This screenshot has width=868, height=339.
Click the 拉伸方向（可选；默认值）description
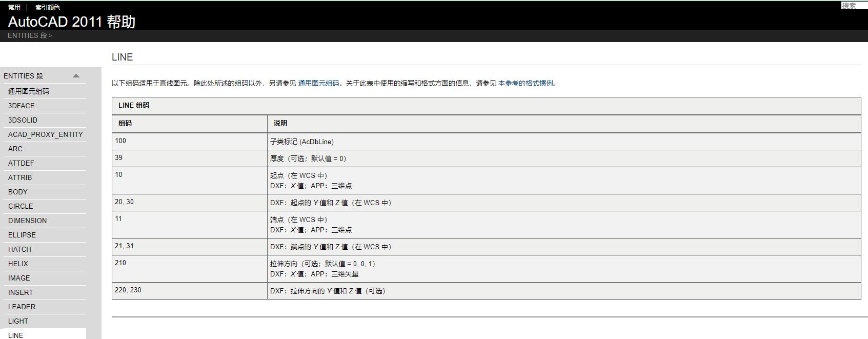point(564,269)
